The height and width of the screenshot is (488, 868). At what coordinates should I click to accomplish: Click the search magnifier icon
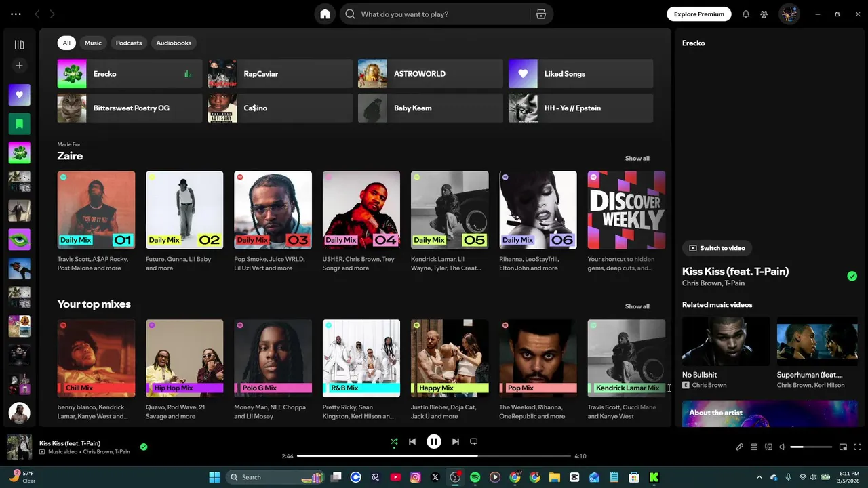(x=350, y=14)
